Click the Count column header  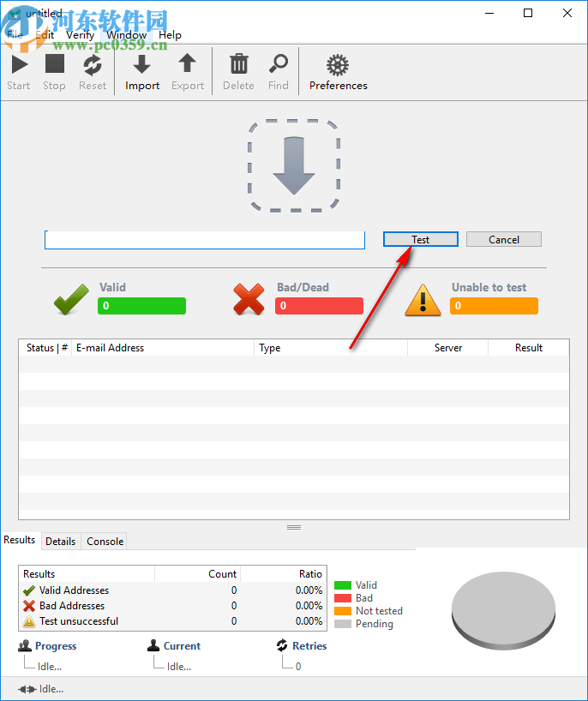pyautogui.click(x=198, y=574)
